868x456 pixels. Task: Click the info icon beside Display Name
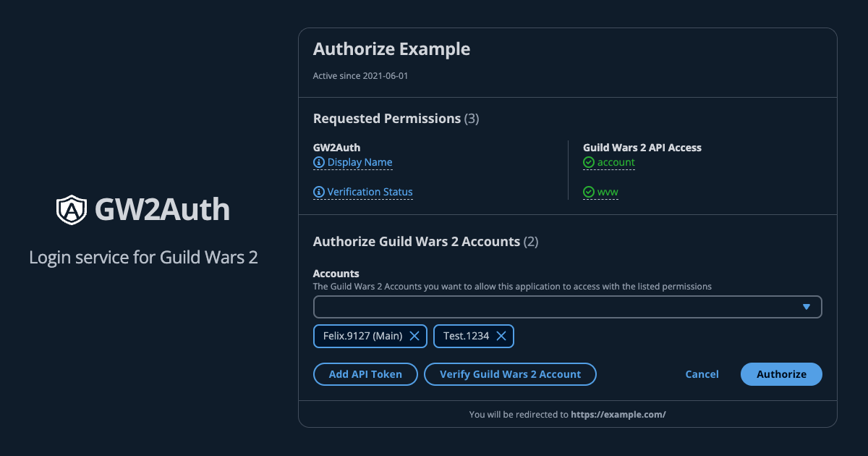click(319, 163)
